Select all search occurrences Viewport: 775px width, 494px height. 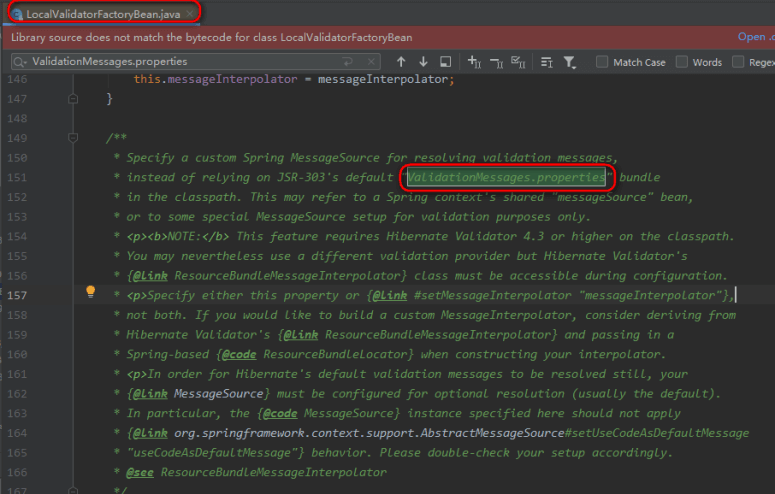pyautogui.click(x=518, y=62)
